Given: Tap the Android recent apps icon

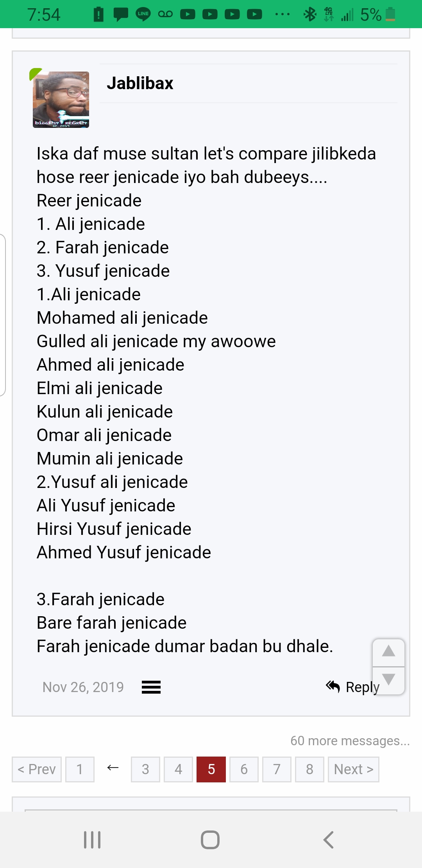Looking at the screenshot, I should pos(93,839).
